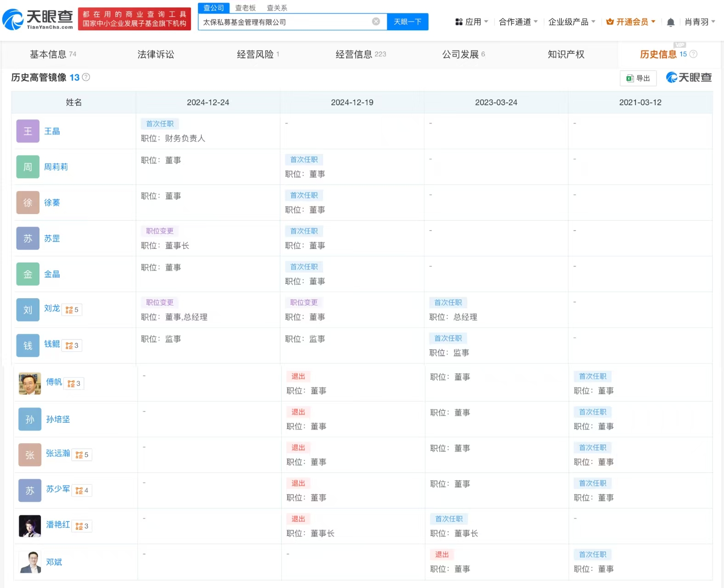
Task: Open 傅帆's photo thumbnail
Action: click(x=30, y=384)
